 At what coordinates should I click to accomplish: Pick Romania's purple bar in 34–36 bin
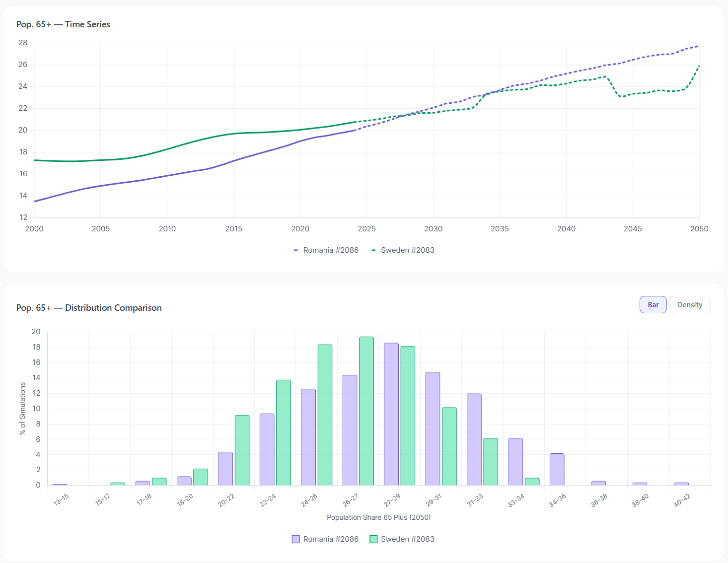557,469
